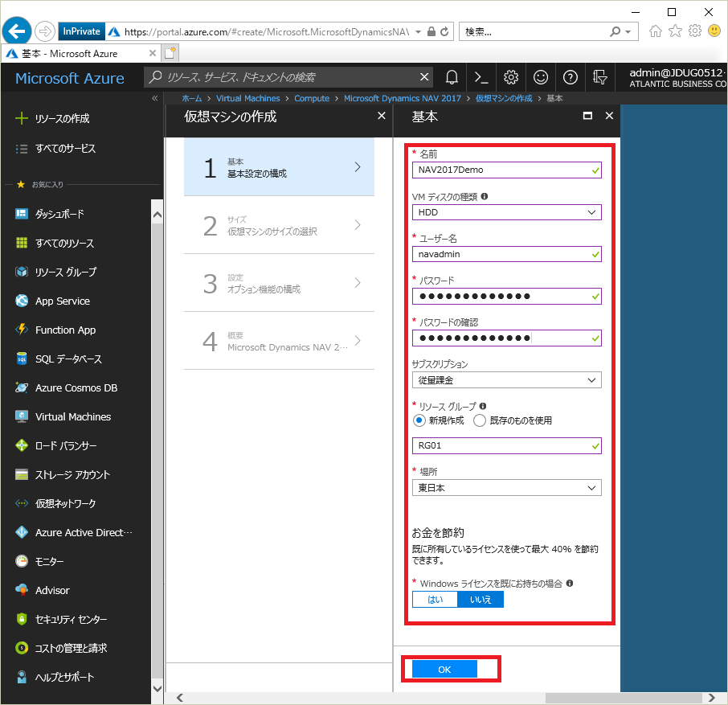Open a new browser tab

coord(170,53)
